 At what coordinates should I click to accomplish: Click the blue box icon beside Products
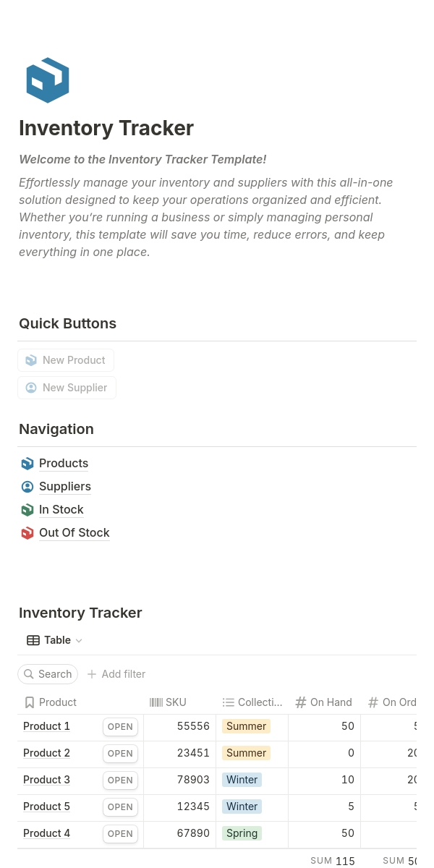point(27,464)
